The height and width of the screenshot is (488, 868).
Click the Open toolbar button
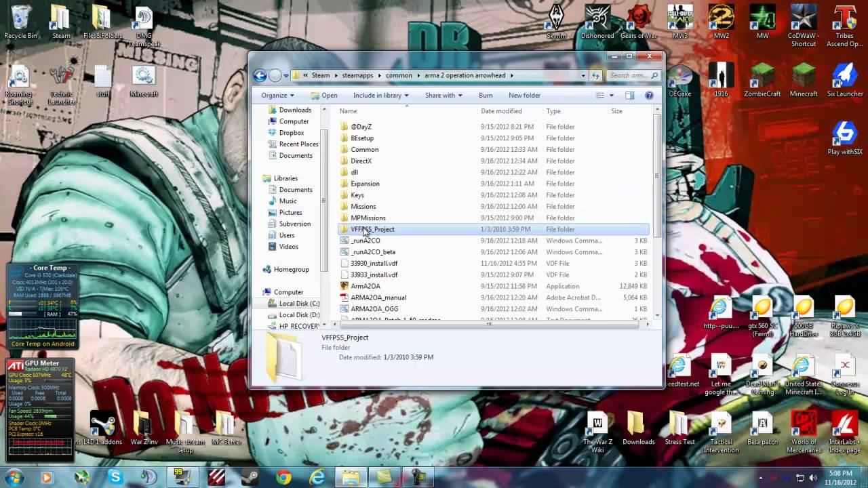tap(324, 96)
